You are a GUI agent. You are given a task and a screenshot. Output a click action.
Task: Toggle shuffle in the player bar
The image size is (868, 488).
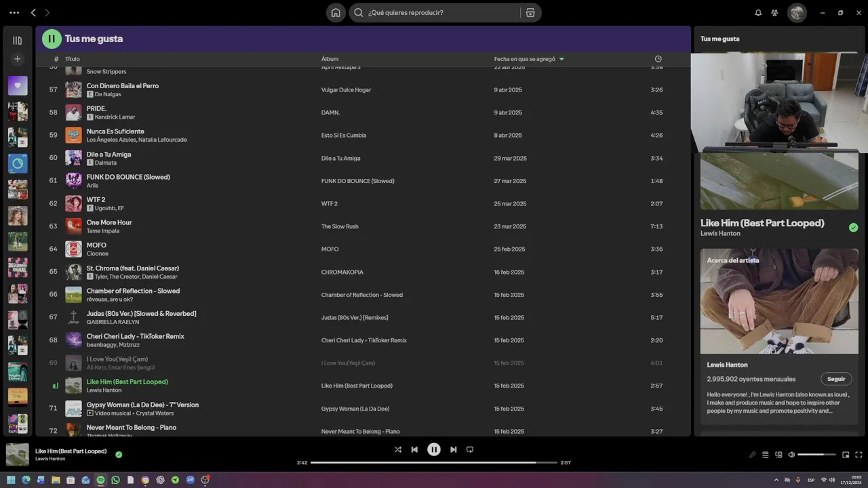point(398,449)
